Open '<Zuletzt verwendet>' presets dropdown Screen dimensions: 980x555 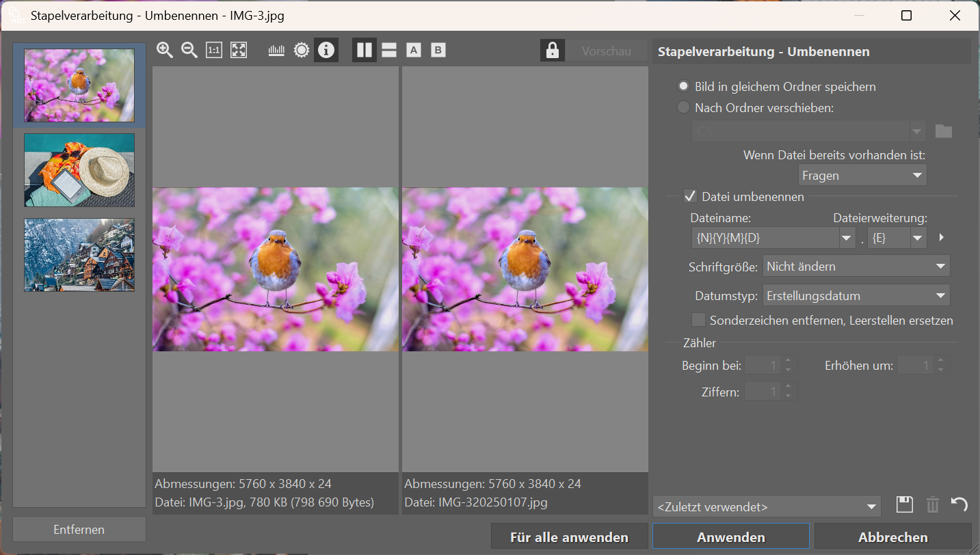tap(767, 506)
